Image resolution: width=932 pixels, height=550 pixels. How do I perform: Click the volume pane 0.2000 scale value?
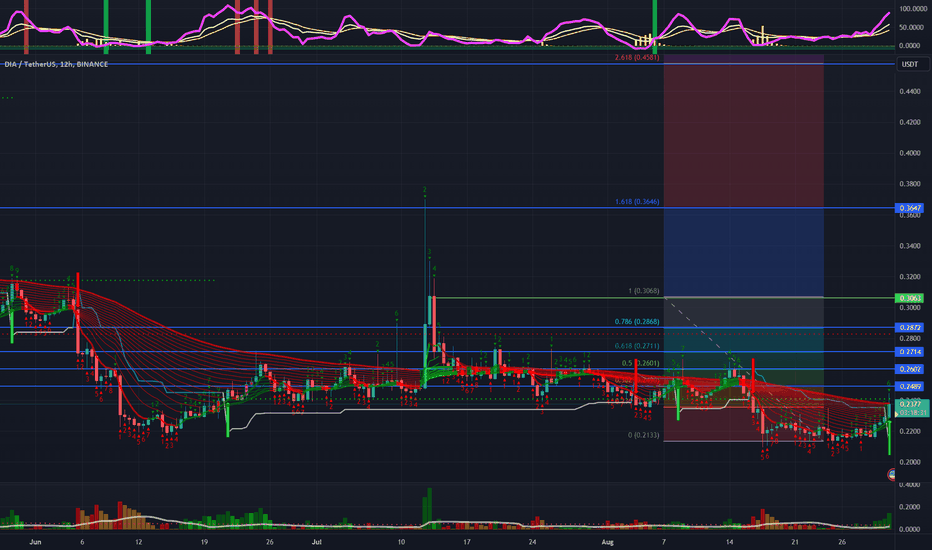click(x=910, y=507)
